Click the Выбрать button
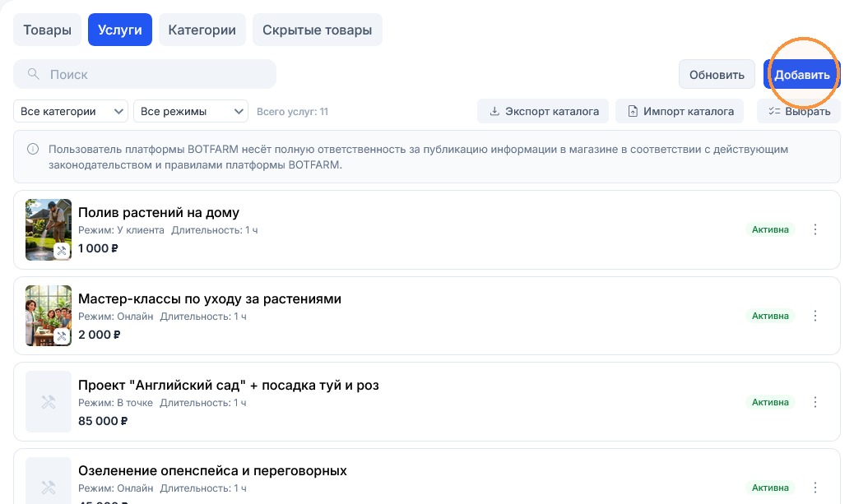The image size is (854, 504). tap(799, 111)
